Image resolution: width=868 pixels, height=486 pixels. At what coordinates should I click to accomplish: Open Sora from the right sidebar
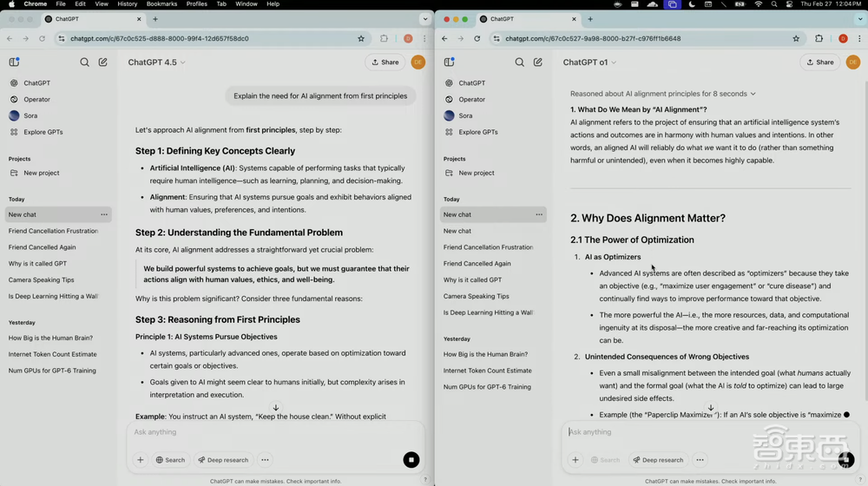click(465, 115)
